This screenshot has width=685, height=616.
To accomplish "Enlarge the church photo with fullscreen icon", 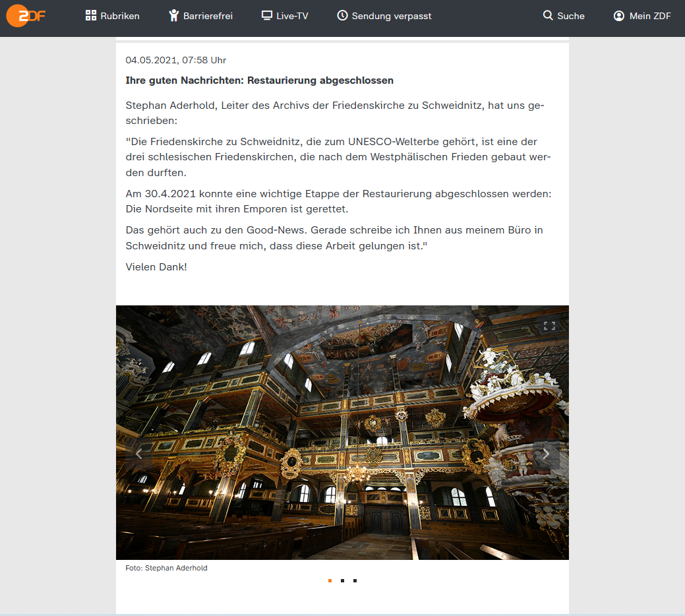I will [x=550, y=325].
